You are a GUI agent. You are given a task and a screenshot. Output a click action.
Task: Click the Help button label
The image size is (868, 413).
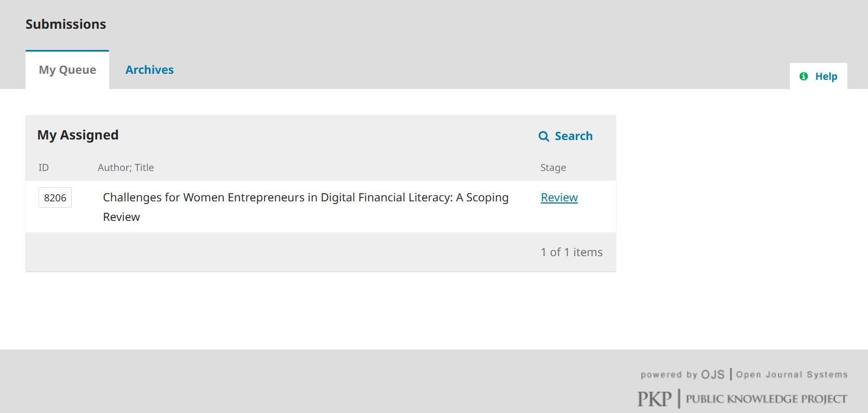pyautogui.click(x=826, y=77)
